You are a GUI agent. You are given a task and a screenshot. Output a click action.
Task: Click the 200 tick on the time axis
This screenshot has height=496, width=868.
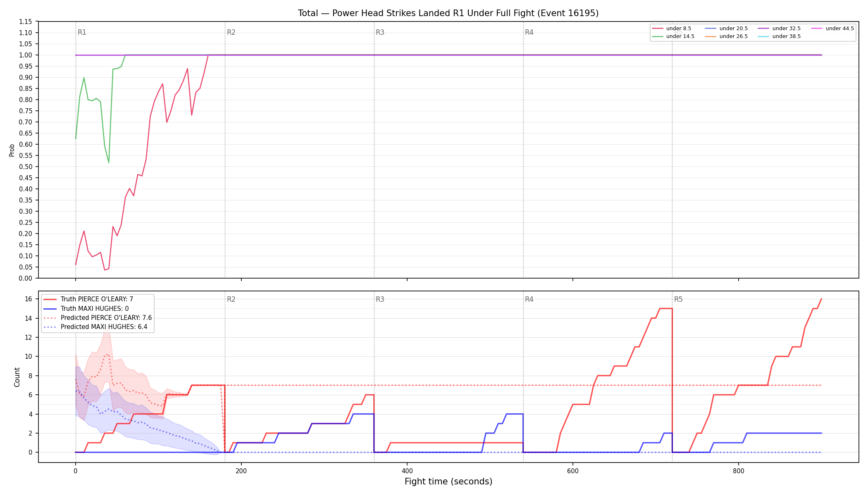coord(241,471)
